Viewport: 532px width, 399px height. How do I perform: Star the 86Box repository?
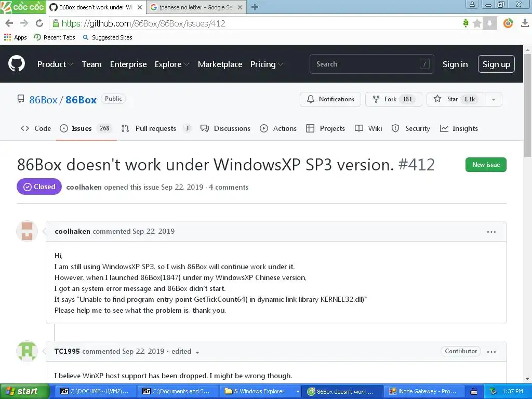click(456, 99)
